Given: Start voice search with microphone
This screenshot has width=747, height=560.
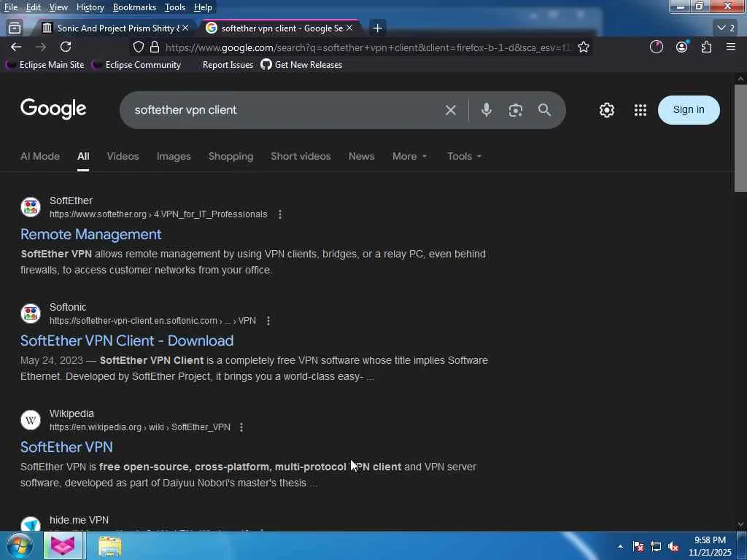Looking at the screenshot, I should 486,110.
